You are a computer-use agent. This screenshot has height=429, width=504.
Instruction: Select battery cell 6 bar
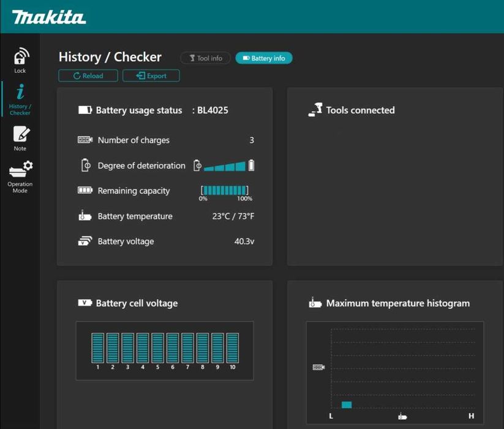pyautogui.click(x=173, y=348)
